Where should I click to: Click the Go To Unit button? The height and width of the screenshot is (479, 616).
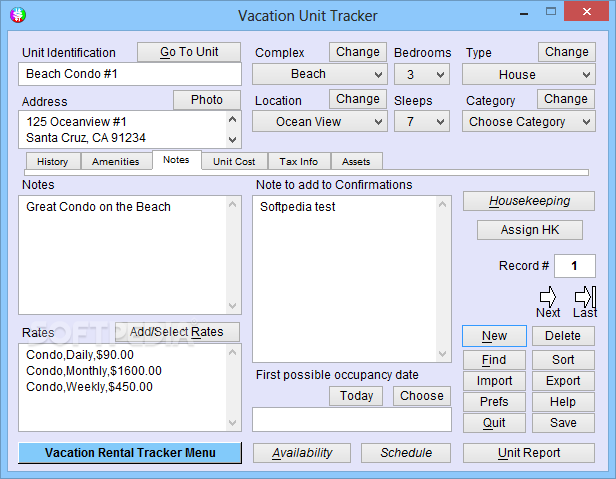click(x=189, y=52)
